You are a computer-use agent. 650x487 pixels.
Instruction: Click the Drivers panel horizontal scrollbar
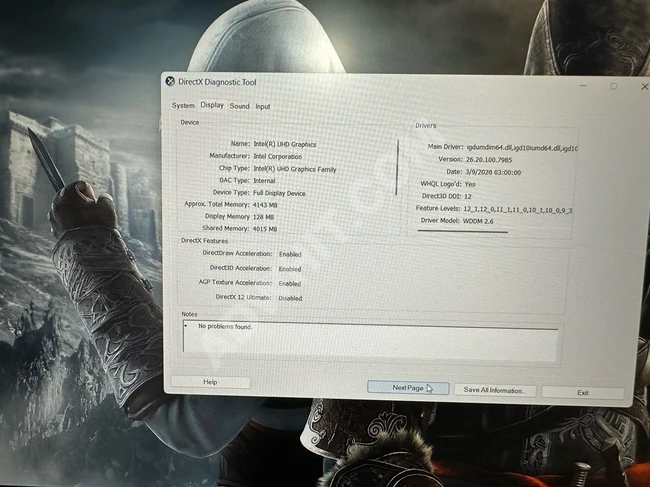(463, 232)
